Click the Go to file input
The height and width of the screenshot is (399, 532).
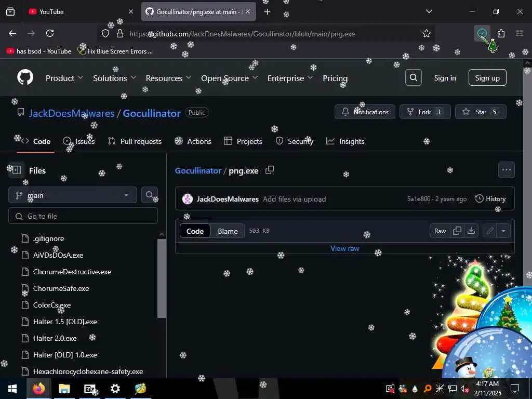[83, 216]
